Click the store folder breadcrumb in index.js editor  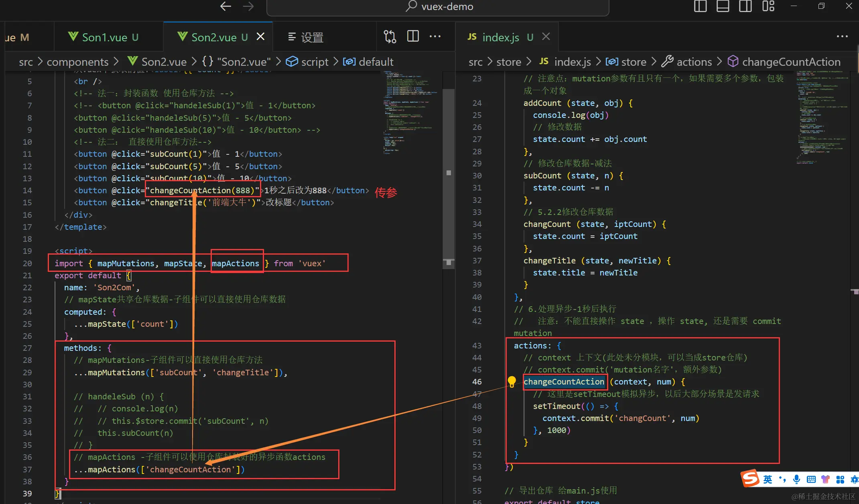(508, 62)
